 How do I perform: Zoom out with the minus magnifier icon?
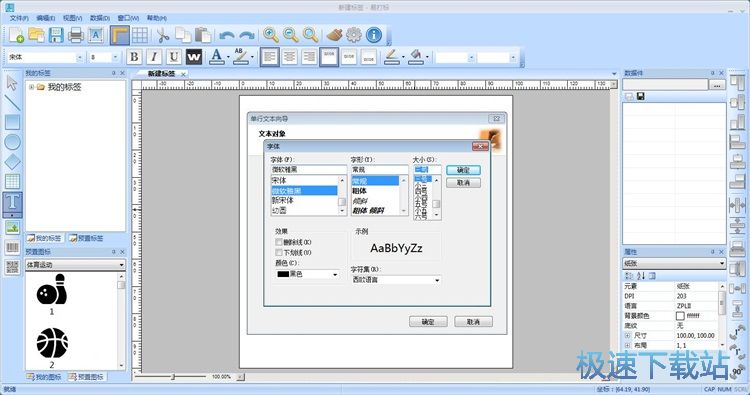(290, 35)
